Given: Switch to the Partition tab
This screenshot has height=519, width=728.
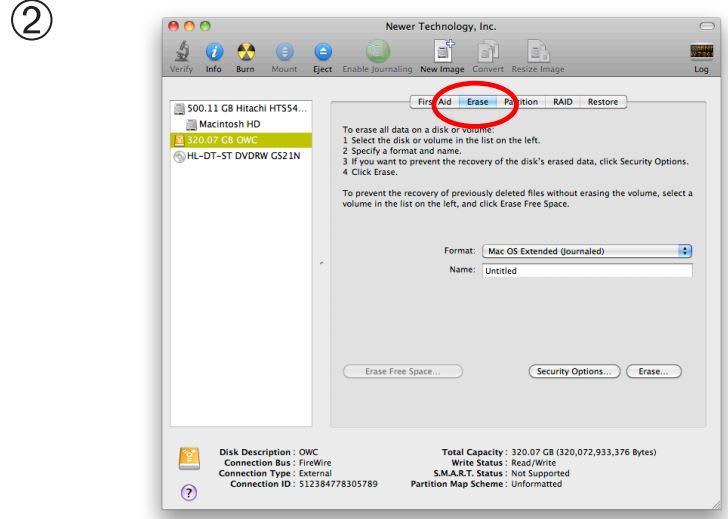Looking at the screenshot, I should click(521, 102).
